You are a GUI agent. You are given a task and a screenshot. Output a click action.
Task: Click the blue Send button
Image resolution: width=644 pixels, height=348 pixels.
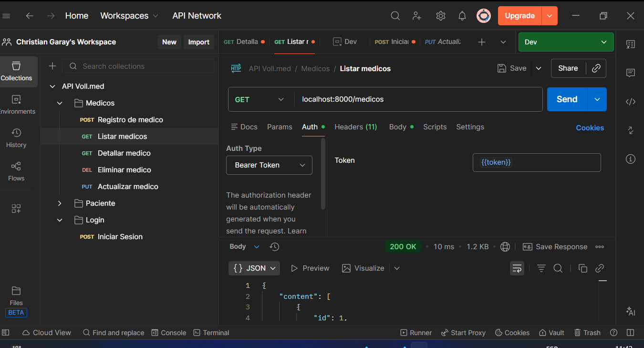tap(567, 99)
